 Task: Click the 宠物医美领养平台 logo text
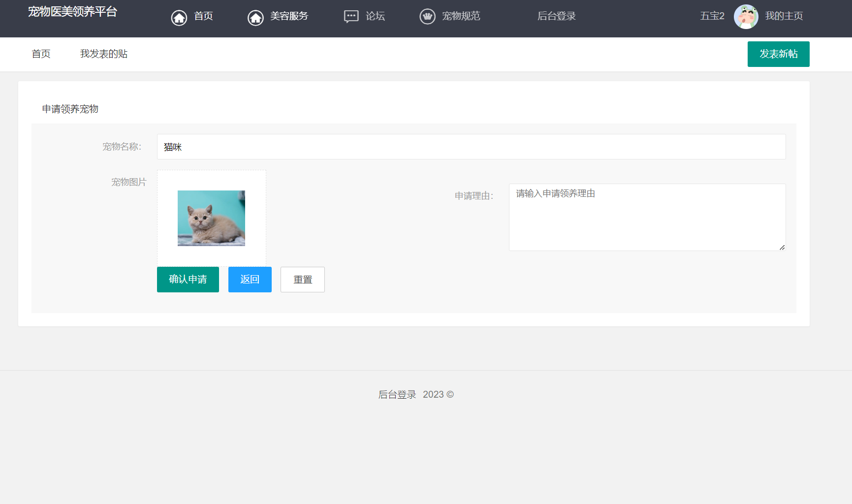point(73,12)
